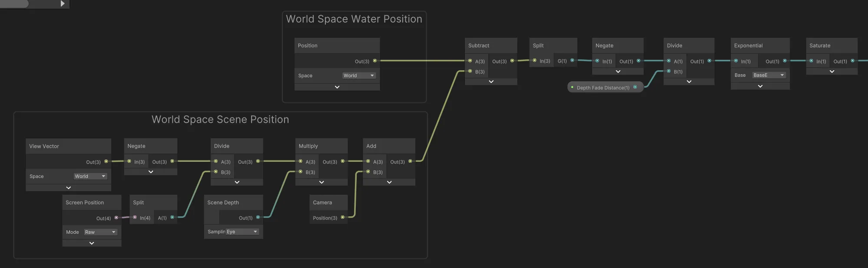Toggle the Saturate node preview chevron
Screen dimensions: 868x268
[832, 72]
